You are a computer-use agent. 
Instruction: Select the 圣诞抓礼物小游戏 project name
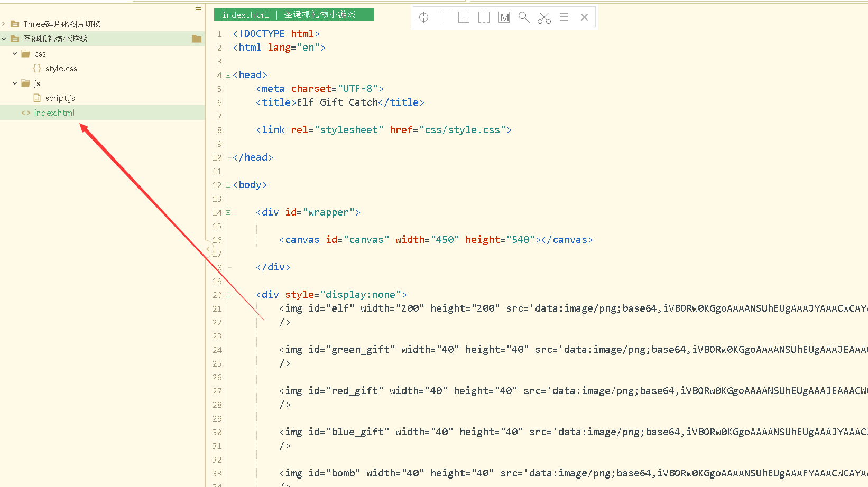click(x=55, y=39)
